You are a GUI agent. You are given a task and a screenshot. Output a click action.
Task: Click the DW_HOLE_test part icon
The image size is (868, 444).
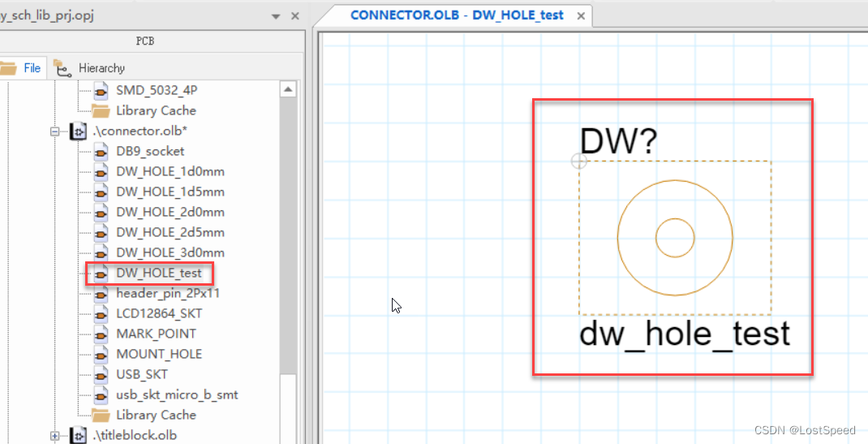[101, 274]
